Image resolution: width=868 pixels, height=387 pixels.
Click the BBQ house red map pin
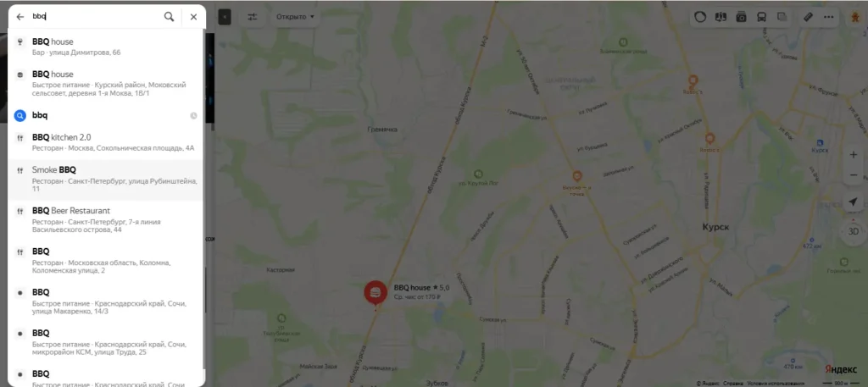(x=376, y=294)
